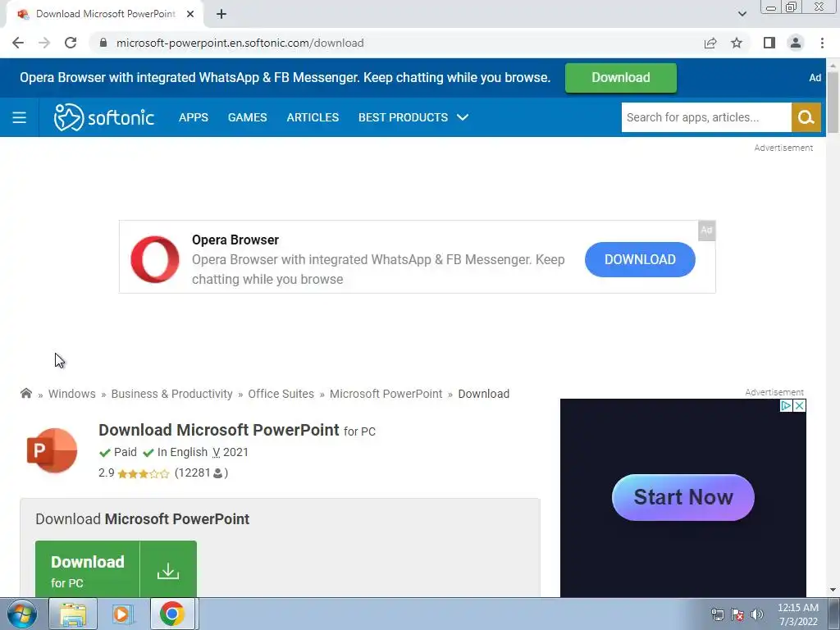Open the Softonic hamburger menu
Screen dimensions: 840x630
click(x=20, y=117)
